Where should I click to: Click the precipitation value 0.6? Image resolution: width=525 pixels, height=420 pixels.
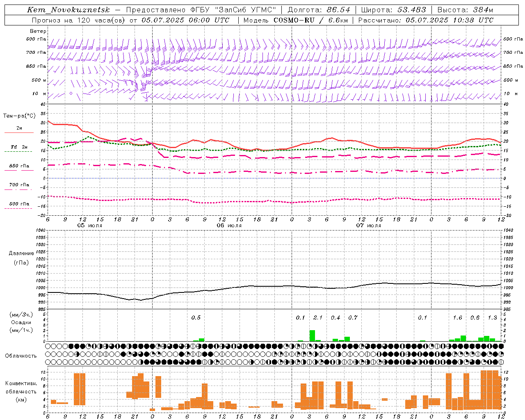pyautogui.click(x=475, y=317)
